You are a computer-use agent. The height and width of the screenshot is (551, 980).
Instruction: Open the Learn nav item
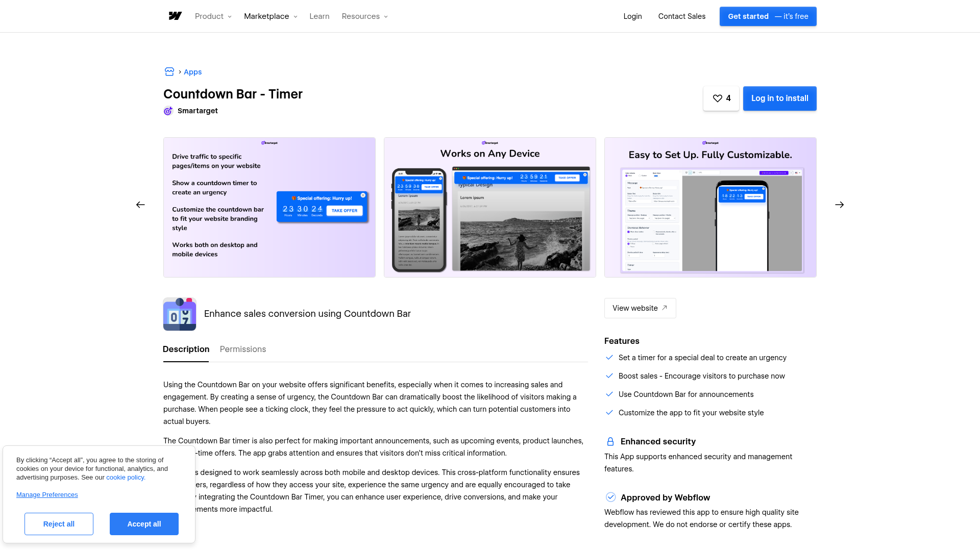[319, 16]
